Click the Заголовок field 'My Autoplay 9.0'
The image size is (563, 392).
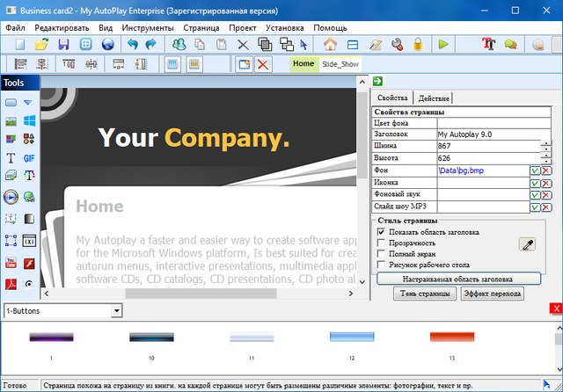point(494,134)
